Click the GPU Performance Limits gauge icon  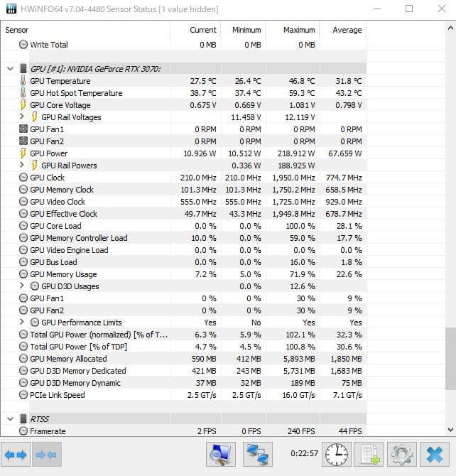35,323
